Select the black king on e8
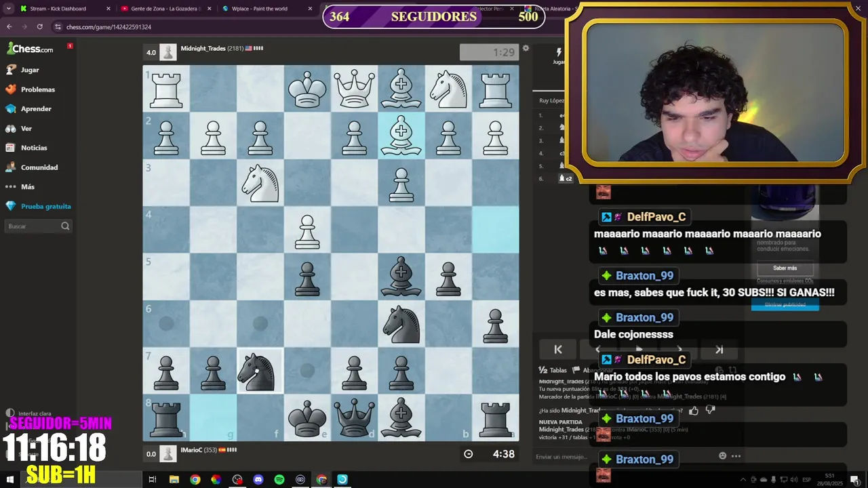Image resolution: width=868 pixels, height=488 pixels. tap(307, 418)
